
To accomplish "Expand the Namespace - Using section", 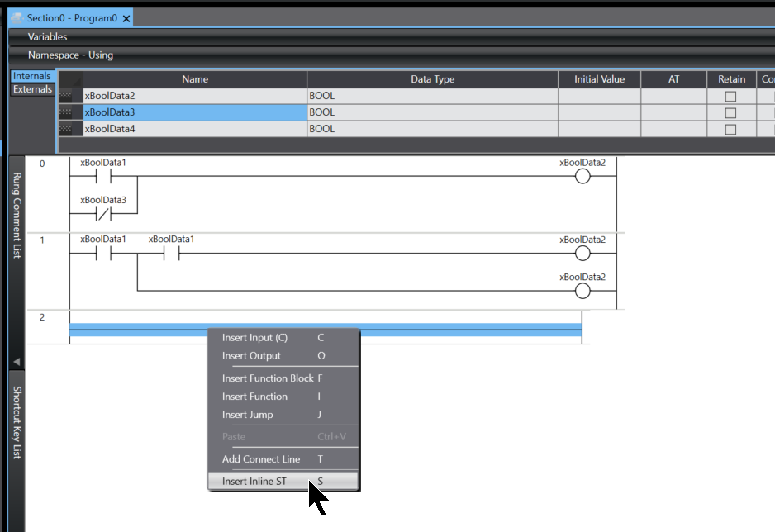I will pos(70,55).
